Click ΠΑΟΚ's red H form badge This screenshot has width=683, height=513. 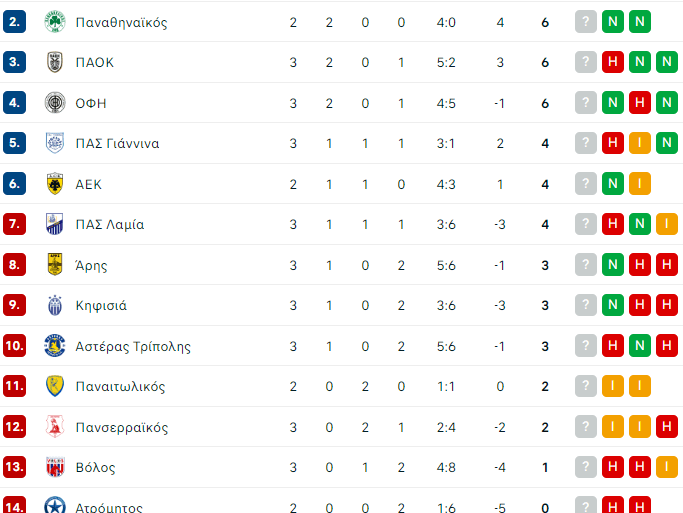click(x=612, y=62)
